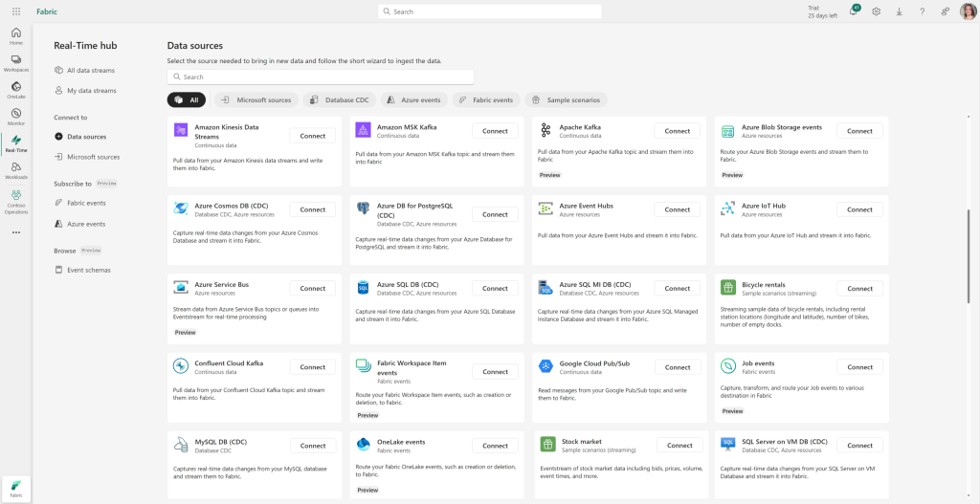Image resolution: width=980 pixels, height=504 pixels.
Task: Click the Azure Service Bus card title
Action: click(222, 284)
